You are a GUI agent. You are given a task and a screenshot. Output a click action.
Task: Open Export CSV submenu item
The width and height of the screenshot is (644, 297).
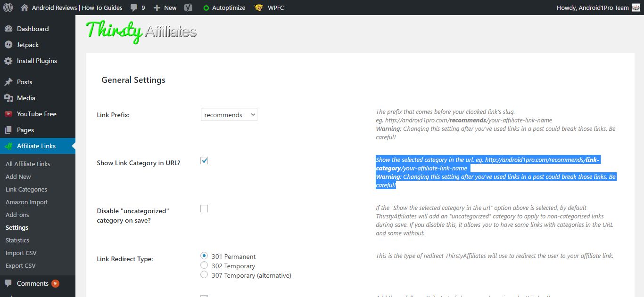click(21, 265)
